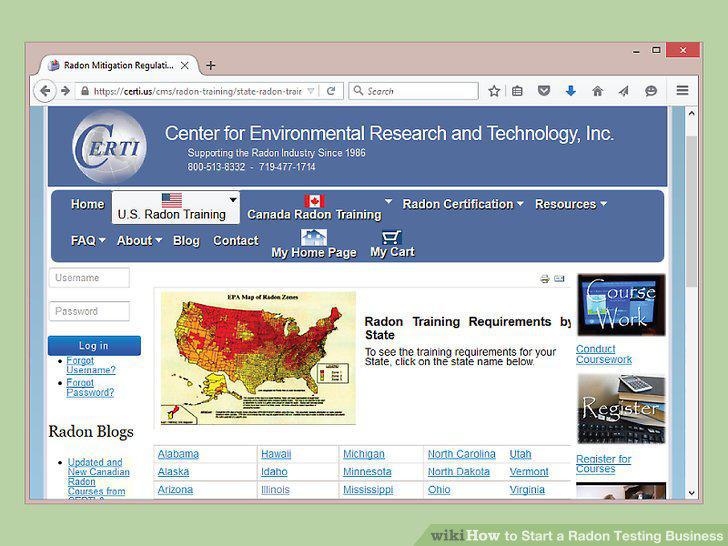Click the search magnifier icon
Screen dimensions: 728x546
coord(358,91)
